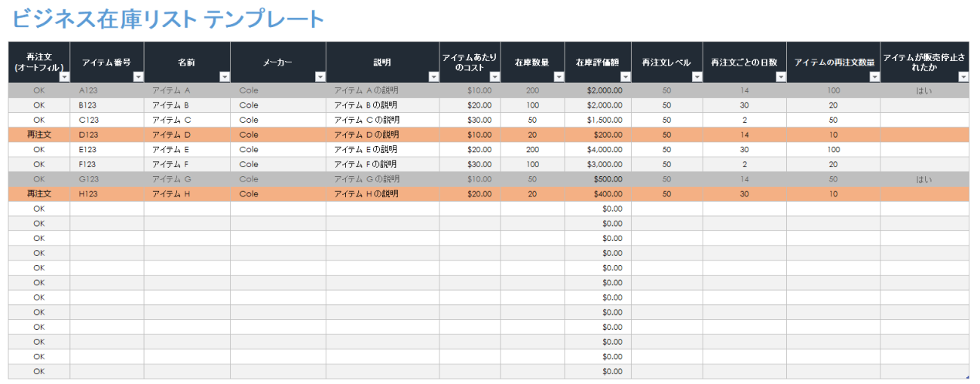Open the 再注文レベル filter dropdown
The width and height of the screenshot is (980, 384).
[x=697, y=77]
